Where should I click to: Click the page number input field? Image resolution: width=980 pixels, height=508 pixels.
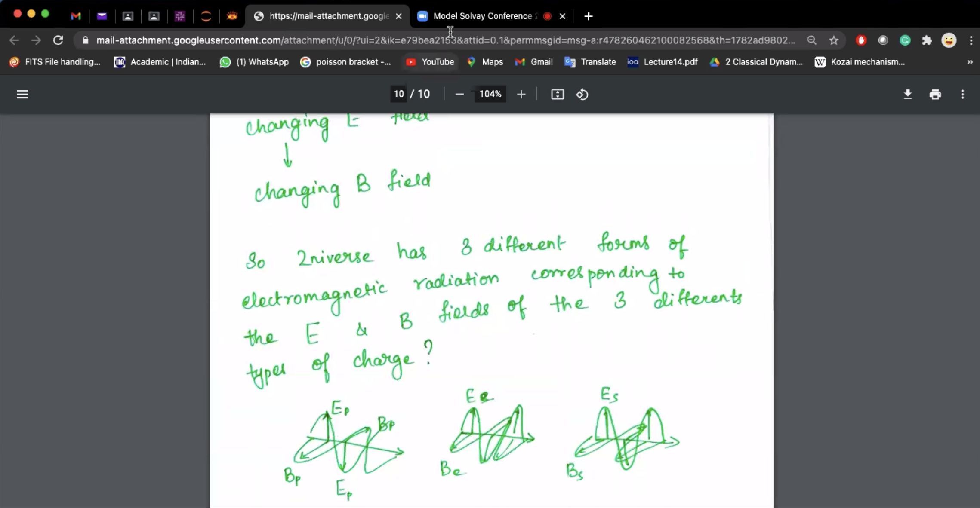[398, 94]
